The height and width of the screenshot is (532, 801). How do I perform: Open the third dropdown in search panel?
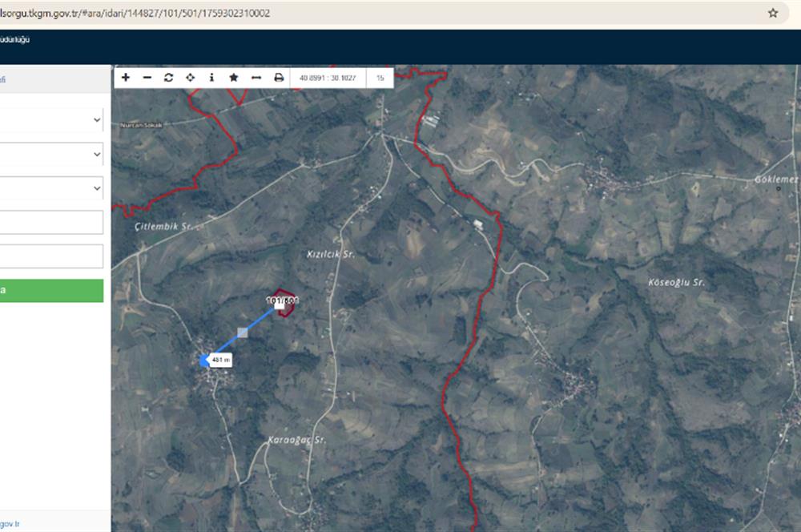point(52,188)
